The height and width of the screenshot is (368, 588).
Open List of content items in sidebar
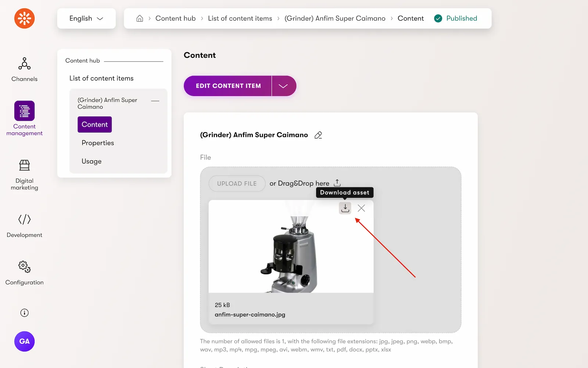(x=101, y=78)
